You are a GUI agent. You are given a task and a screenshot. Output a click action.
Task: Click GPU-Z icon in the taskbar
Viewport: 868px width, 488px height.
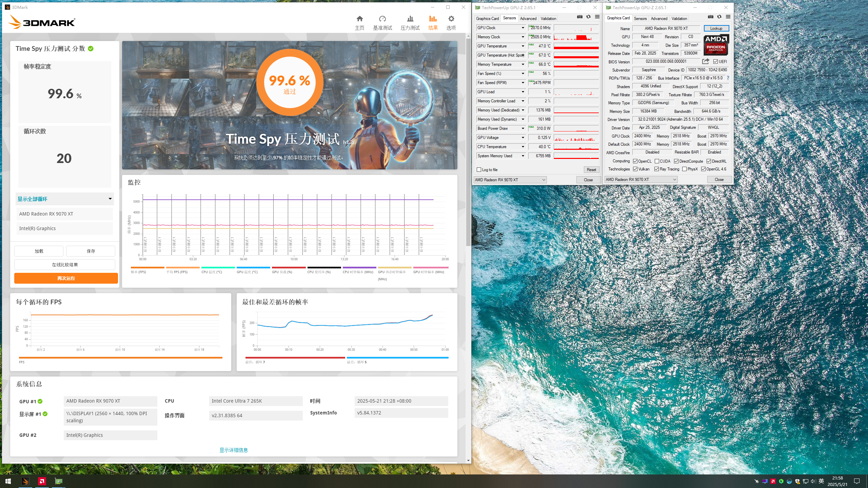(x=59, y=481)
